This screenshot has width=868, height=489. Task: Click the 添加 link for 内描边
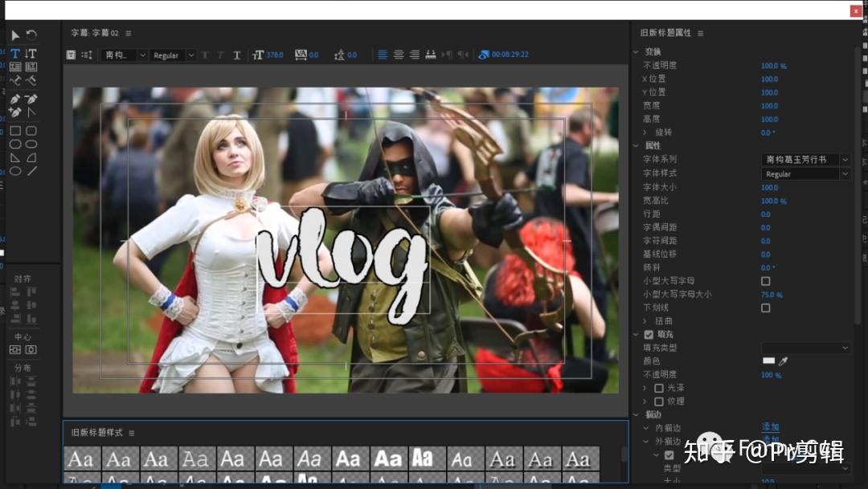770,427
